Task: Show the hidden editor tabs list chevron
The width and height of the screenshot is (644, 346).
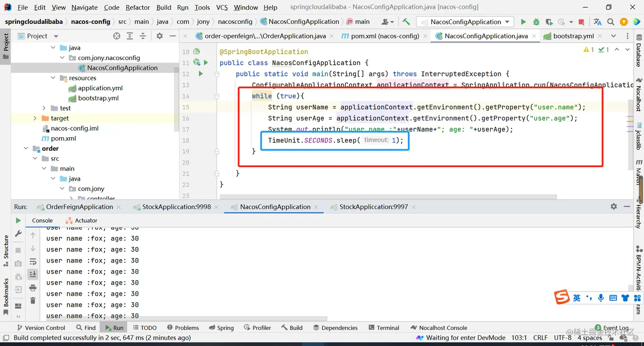Action: pyautogui.click(x=613, y=36)
